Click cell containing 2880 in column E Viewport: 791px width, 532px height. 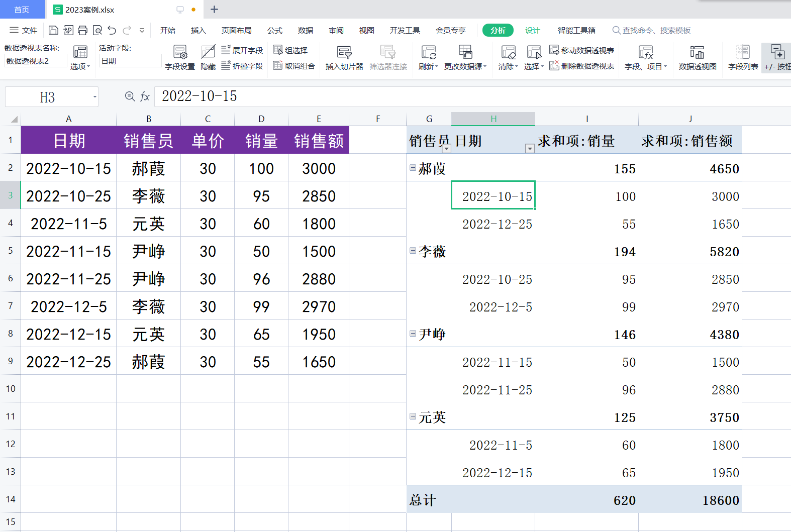click(x=319, y=279)
